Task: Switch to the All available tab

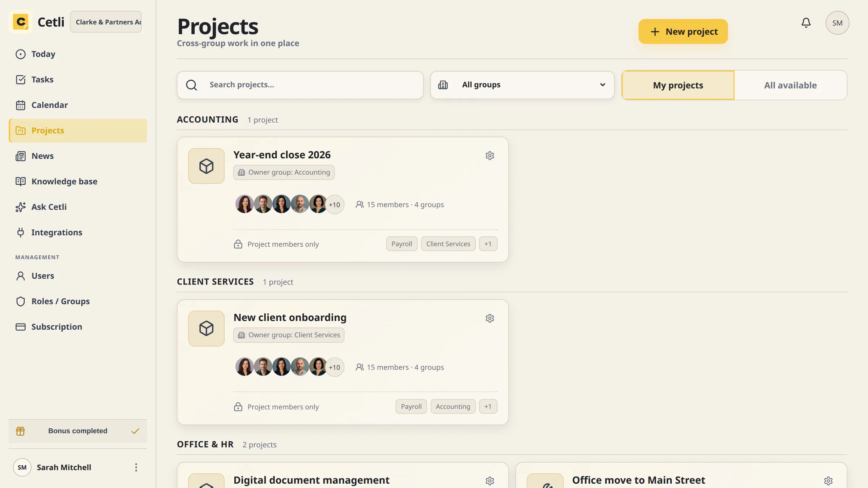Action: point(790,85)
